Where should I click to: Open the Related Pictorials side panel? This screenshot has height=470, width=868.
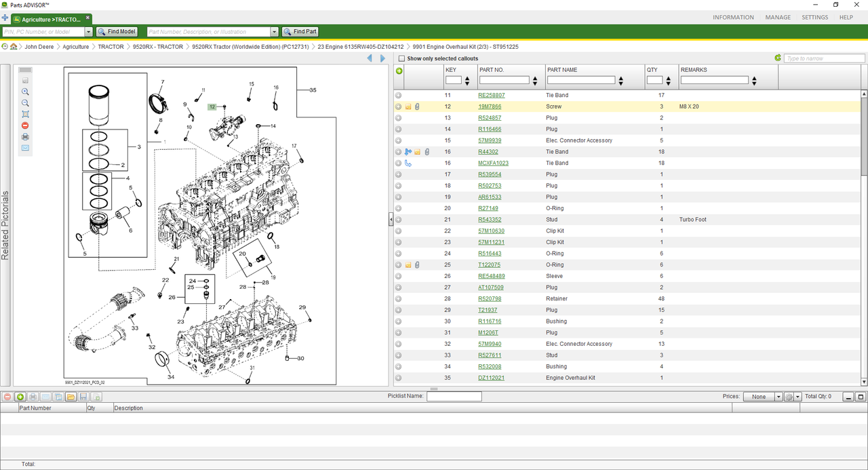point(5,226)
